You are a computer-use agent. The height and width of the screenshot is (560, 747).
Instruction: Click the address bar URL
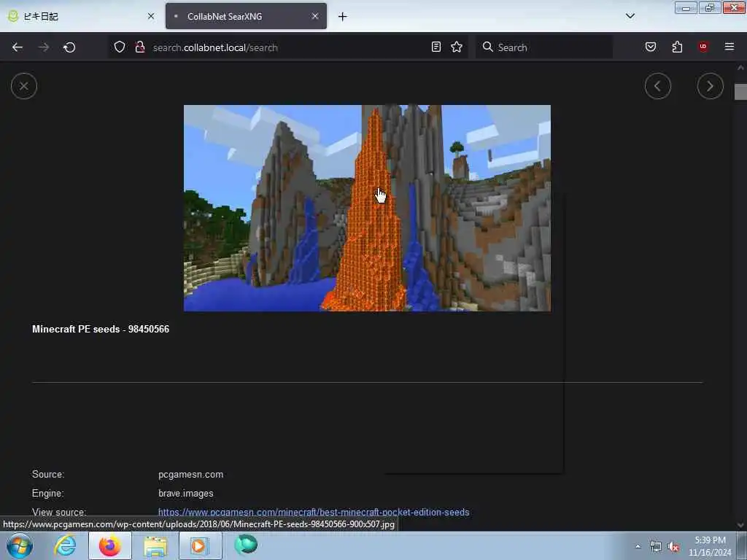(215, 47)
